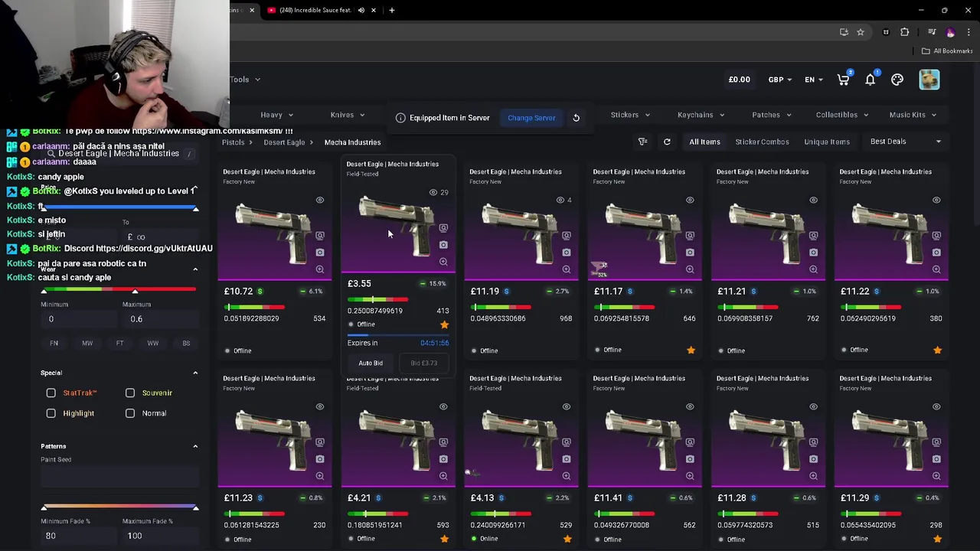This screenshot has width=980, height=551.
Task: Switch to Sticker Combos tab
Action: (762, 142)
